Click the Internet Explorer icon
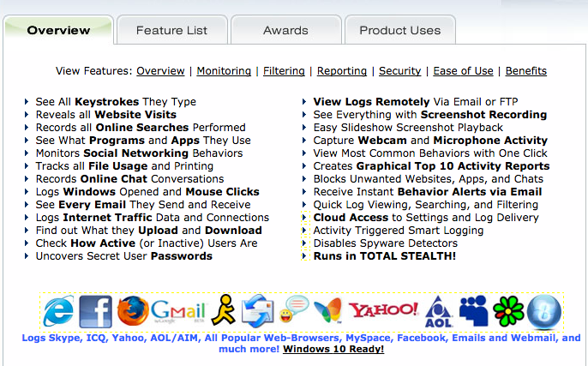Screen dimensions: 588x366 pos(58,311)
